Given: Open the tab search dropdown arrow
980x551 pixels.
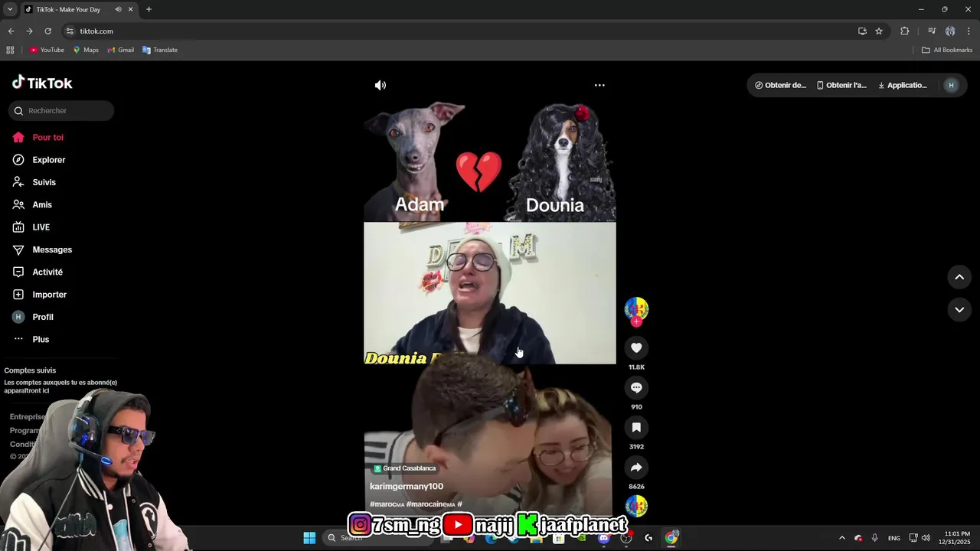Looking at the screenshot, I should 10,9.
